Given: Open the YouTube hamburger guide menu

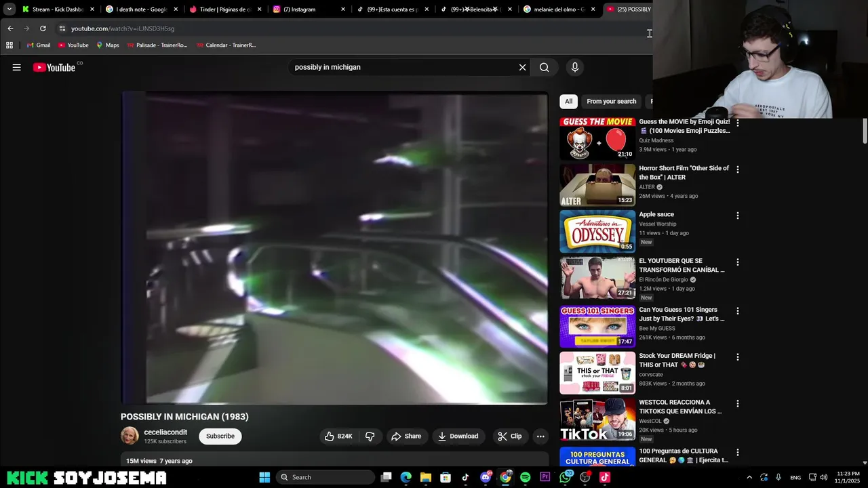Looking at the screenshot, I should 16,67.
